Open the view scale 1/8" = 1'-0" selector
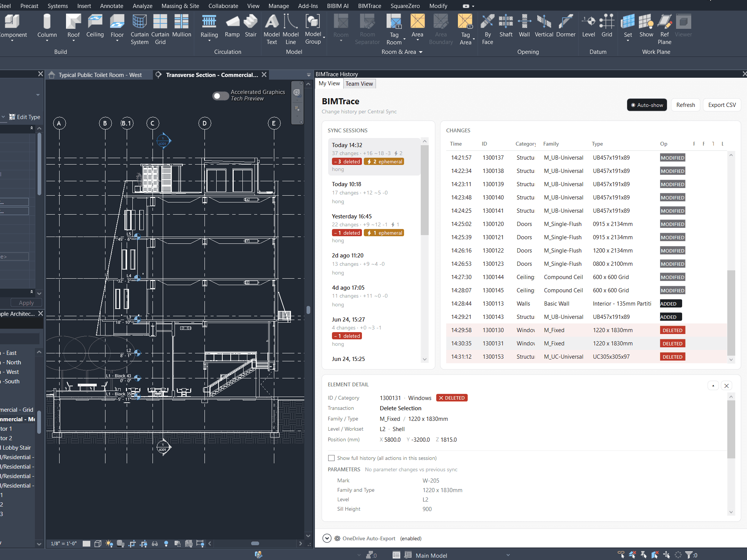The height and width of the screenshot is (560, 747). [64, 543]
